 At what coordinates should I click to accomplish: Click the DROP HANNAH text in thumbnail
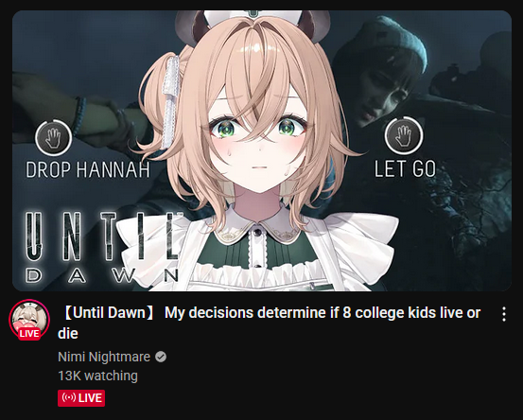(88, 169)
